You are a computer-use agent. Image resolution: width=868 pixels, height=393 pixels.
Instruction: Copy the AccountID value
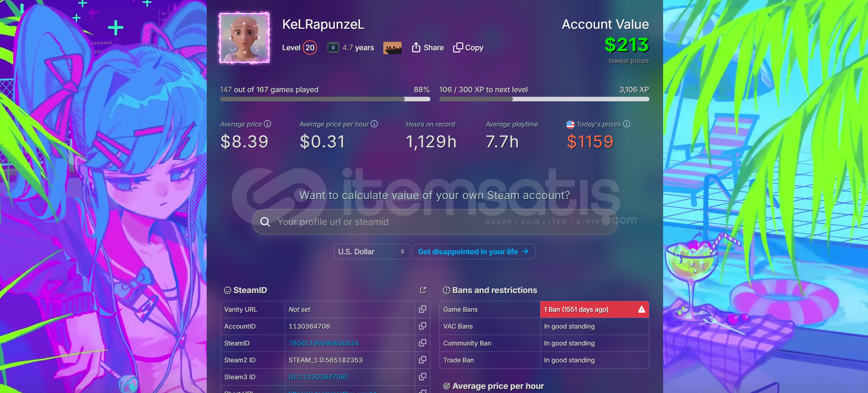(423, 326)
